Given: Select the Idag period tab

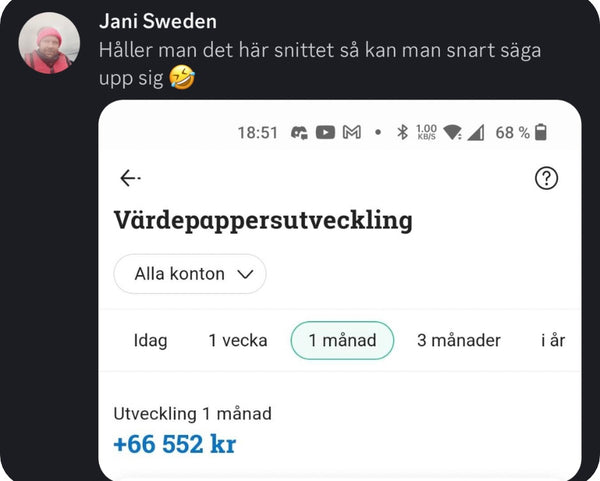Looking at the screenshot, I should pyautogui.click(x=150, y=341).
